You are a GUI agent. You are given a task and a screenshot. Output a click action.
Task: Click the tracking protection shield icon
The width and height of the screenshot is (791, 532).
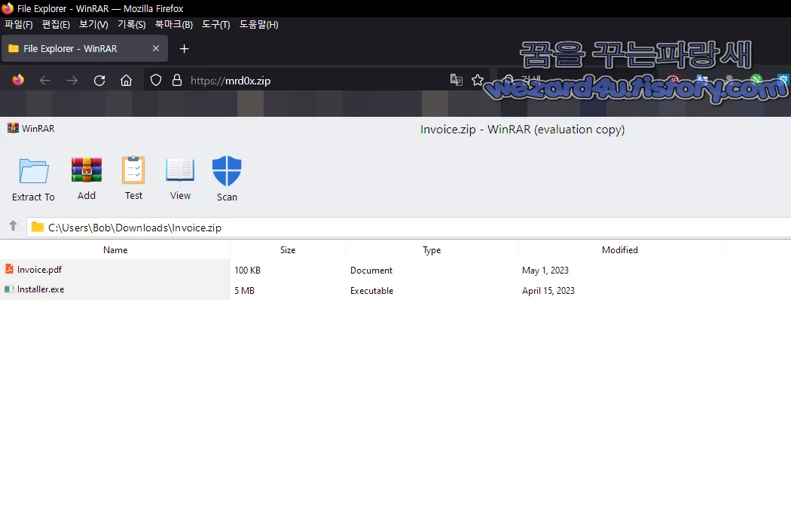tap(156, 81)
